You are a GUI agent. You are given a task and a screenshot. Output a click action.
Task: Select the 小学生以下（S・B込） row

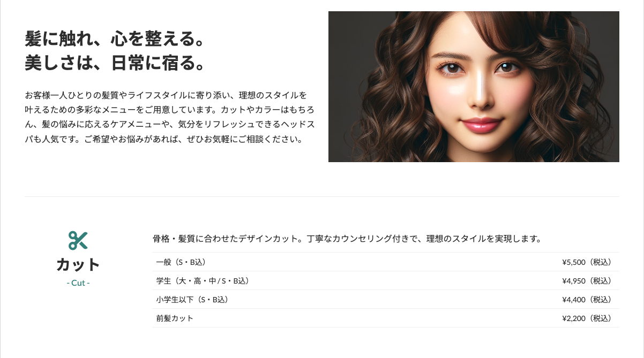386,299
